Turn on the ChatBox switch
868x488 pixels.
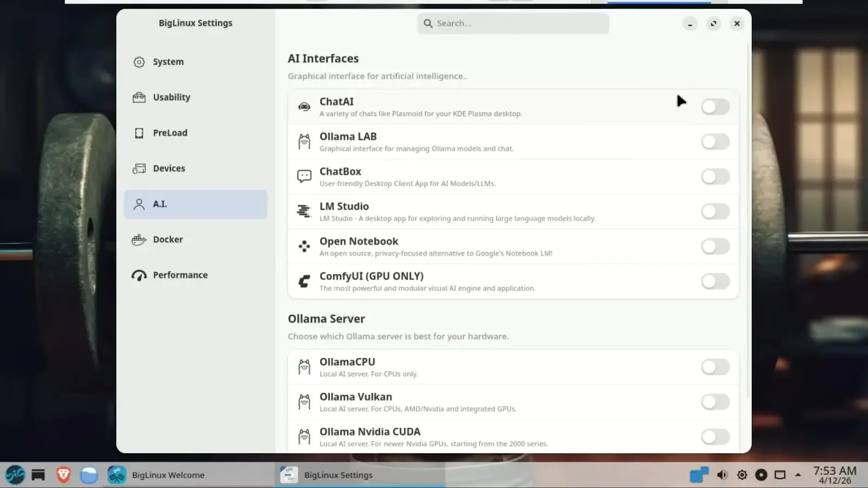(x=715, y=177)
